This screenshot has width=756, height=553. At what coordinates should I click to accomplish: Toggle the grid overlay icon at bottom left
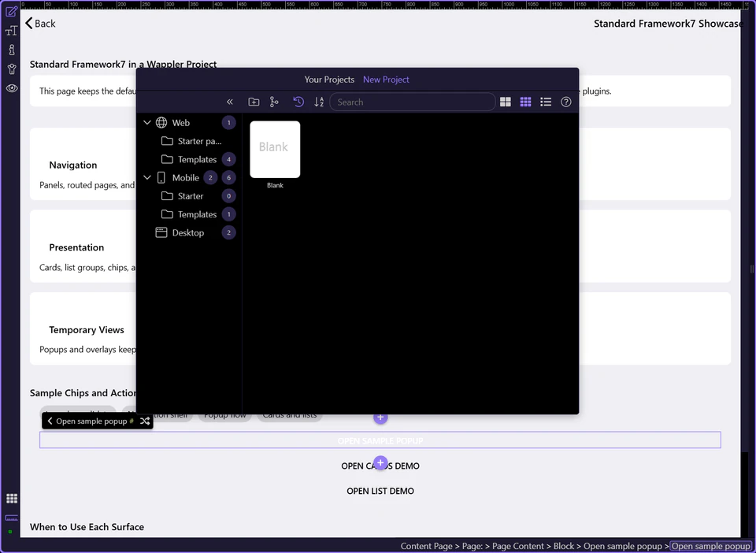[x=12, y=498]
